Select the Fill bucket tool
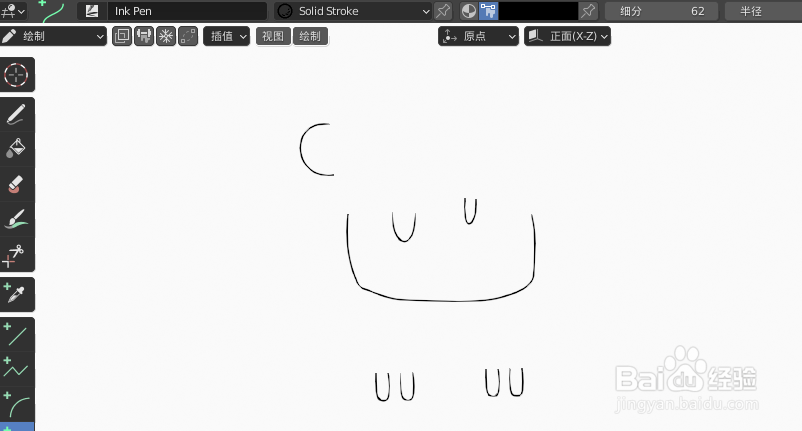Image resolution: width=802 pixels, height=431 pixels. pos(16,149)
